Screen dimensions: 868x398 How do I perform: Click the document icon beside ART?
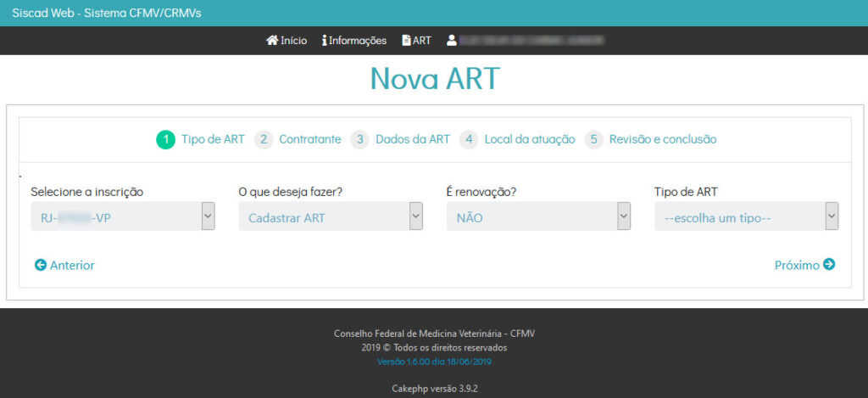(406, 41)
